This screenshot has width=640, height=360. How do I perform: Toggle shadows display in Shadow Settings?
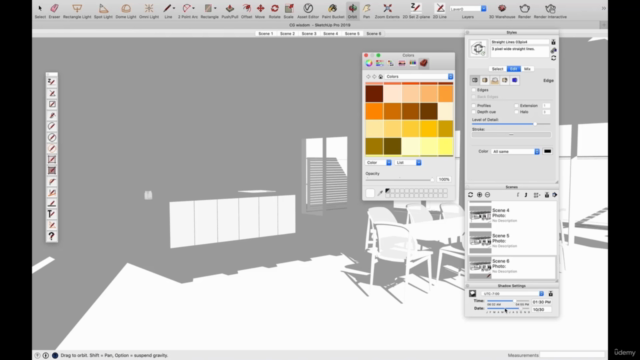[x=472, y=293]
